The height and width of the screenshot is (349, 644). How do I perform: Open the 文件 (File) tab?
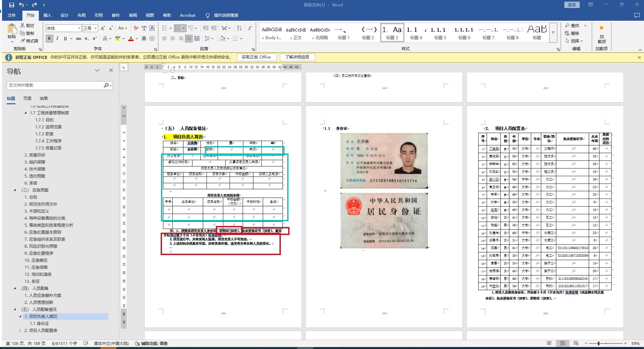(12, 15)
